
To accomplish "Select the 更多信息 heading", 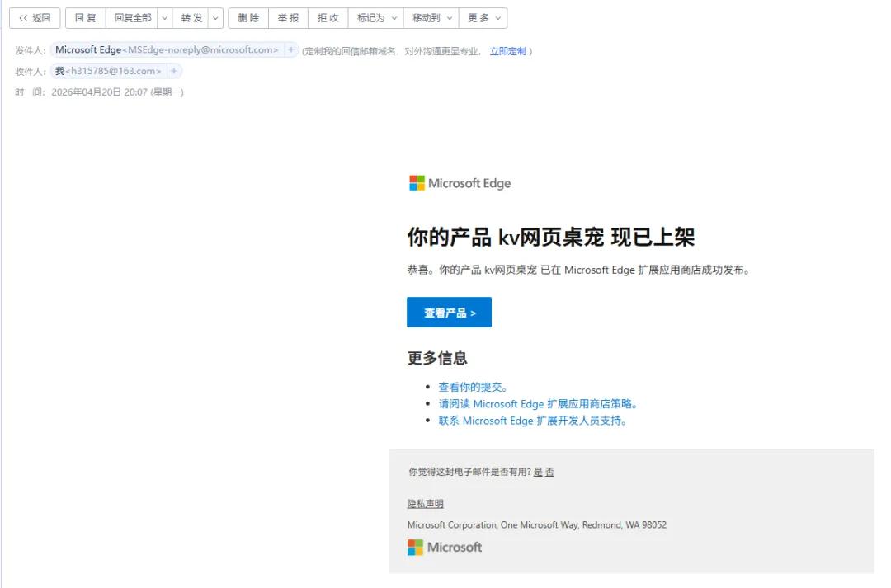I will click(437, 358).
